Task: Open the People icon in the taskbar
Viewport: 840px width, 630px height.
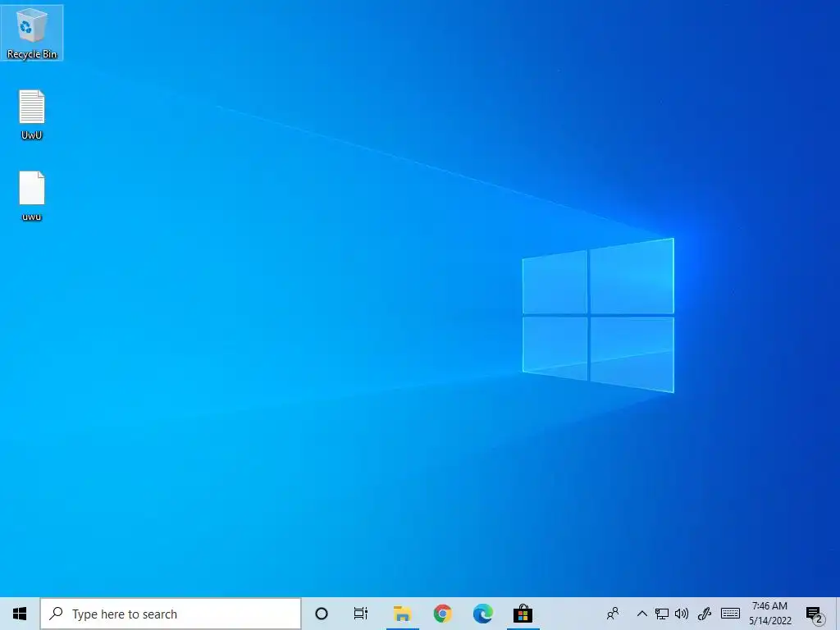Action: (613, 614)
